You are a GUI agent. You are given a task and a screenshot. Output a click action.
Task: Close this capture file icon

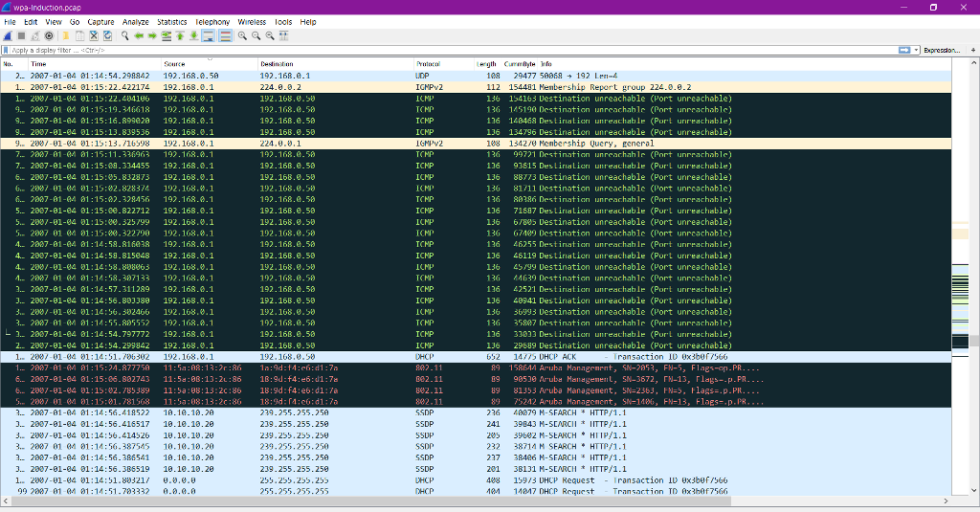(94, 36)
